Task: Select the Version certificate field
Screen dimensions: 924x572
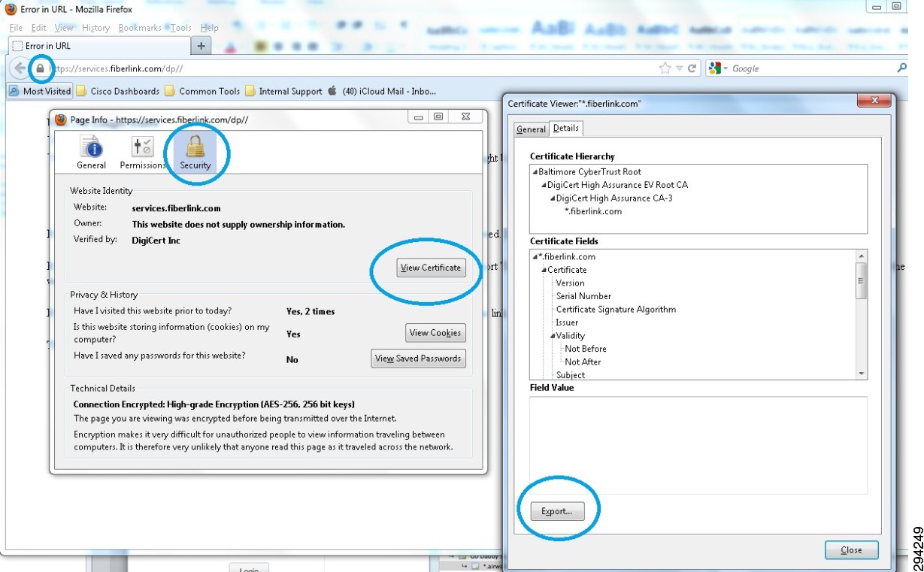Action: [570, 283]
